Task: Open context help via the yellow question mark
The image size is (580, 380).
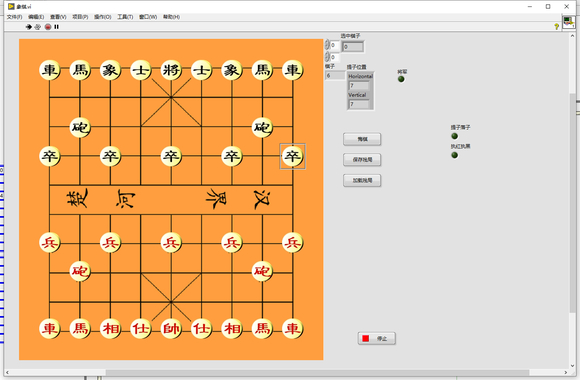Action: click(556, 26)
